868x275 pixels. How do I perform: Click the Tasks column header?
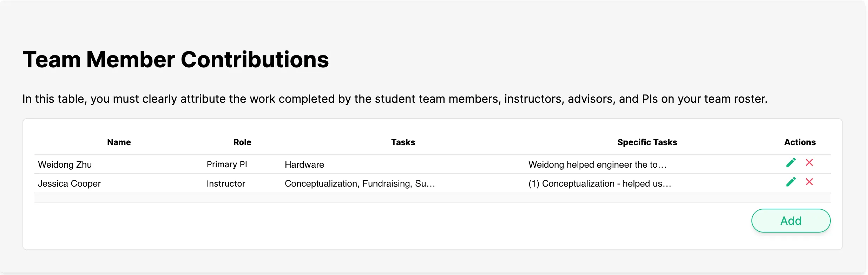click(x=403, y=142)
